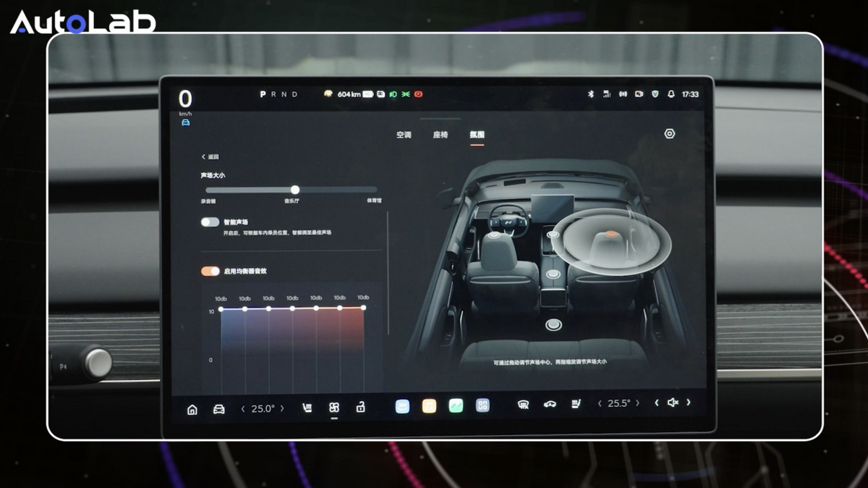The height and width of the screenshot is (488, 868).
Task: Tap the panel pull handle above tabs
Action: [x=441, y=119]
